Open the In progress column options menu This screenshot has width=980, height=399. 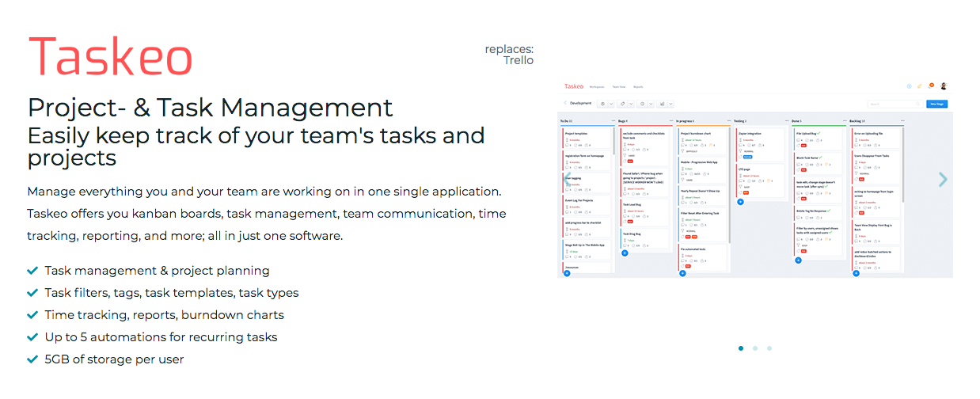click(x=729, y=121)
